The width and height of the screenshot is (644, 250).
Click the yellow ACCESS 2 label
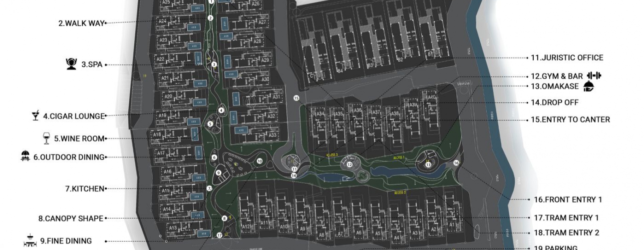pyautogui.click(x=401, y=192)
